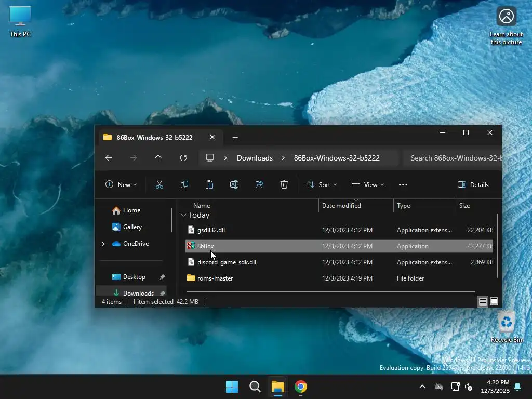Click Learn about this picture icon
532x399 pixels.
(x=506, y=26)
